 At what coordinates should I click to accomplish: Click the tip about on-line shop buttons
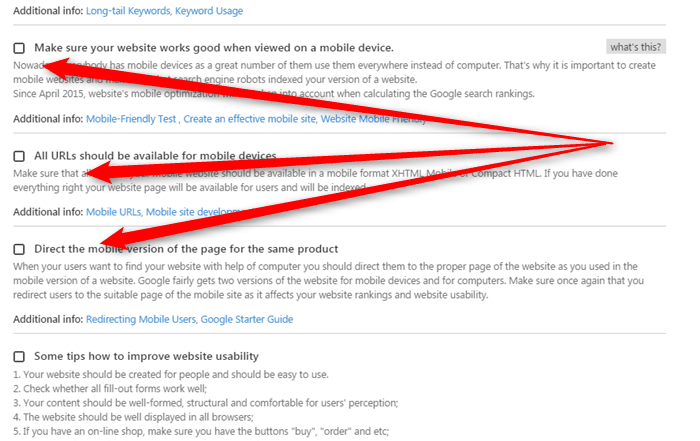pyautogui.click(x=201, y=431)
